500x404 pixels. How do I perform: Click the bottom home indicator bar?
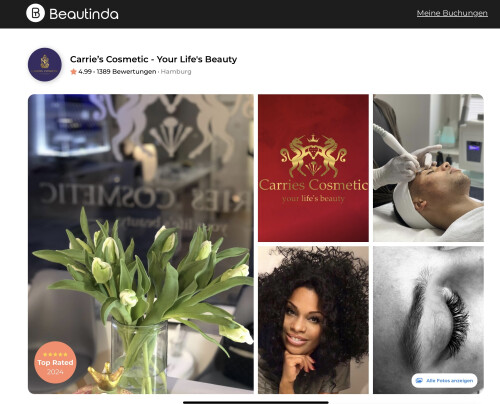coord(256,402)
